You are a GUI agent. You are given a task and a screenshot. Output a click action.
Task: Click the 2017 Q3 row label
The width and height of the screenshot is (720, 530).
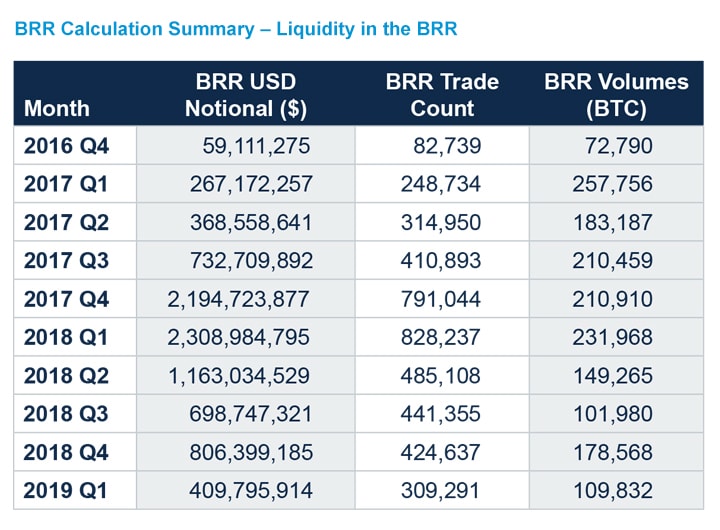coord(66,261)
